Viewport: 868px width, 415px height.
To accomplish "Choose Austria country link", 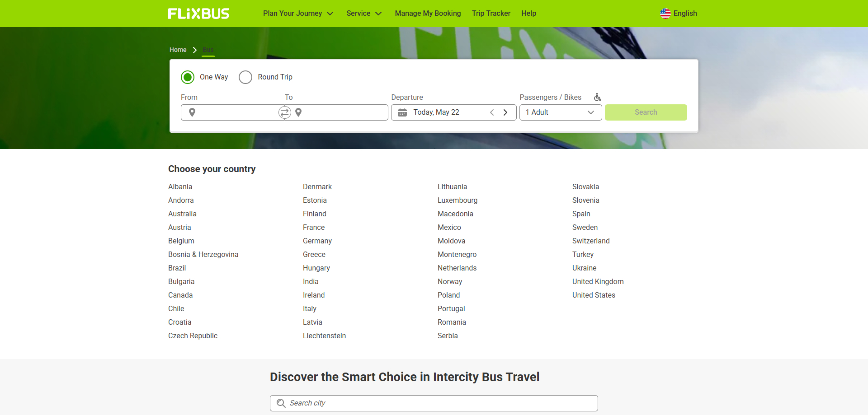I will click(179, 228).
